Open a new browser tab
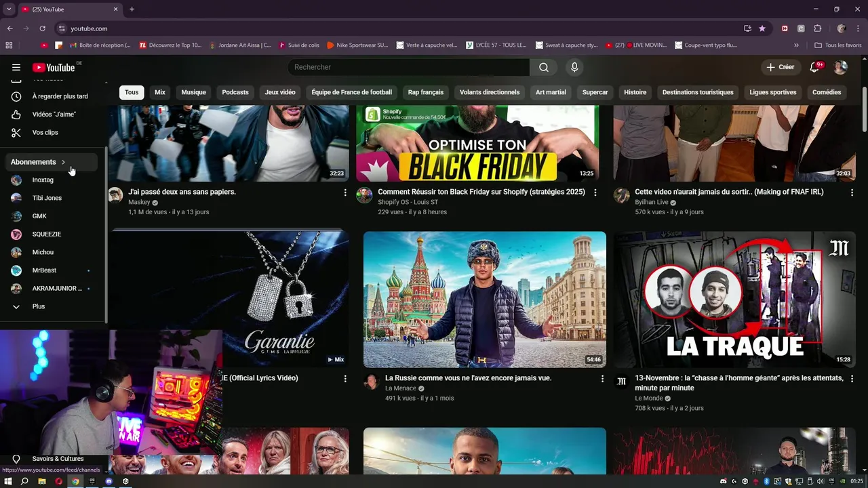 coord(132,9)
